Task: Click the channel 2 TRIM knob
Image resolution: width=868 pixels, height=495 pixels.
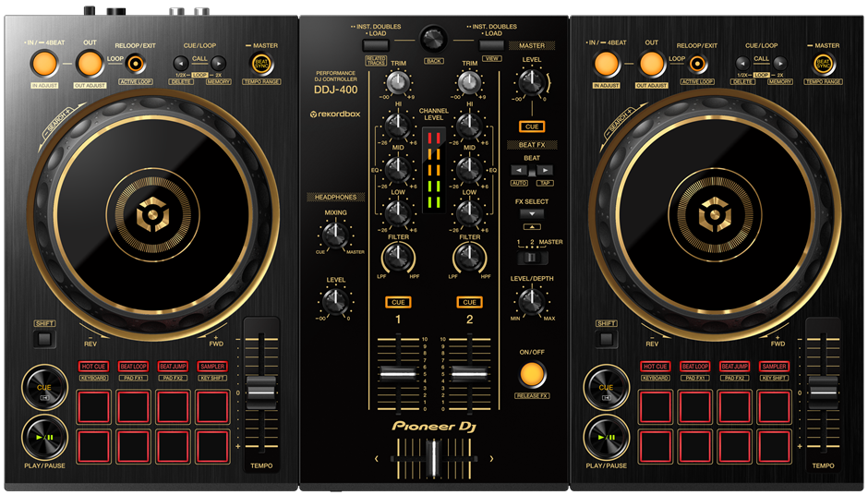Action: pyautogui.click(x=469, y=82)
